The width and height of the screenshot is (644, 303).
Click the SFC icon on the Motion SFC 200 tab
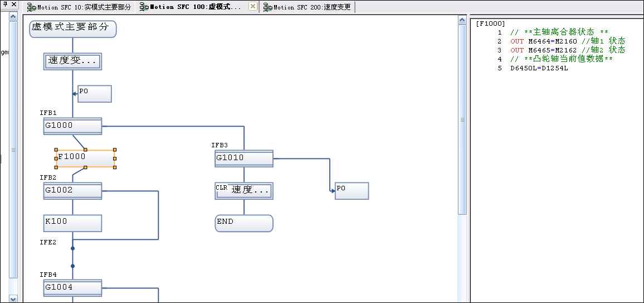coord(267,7)
